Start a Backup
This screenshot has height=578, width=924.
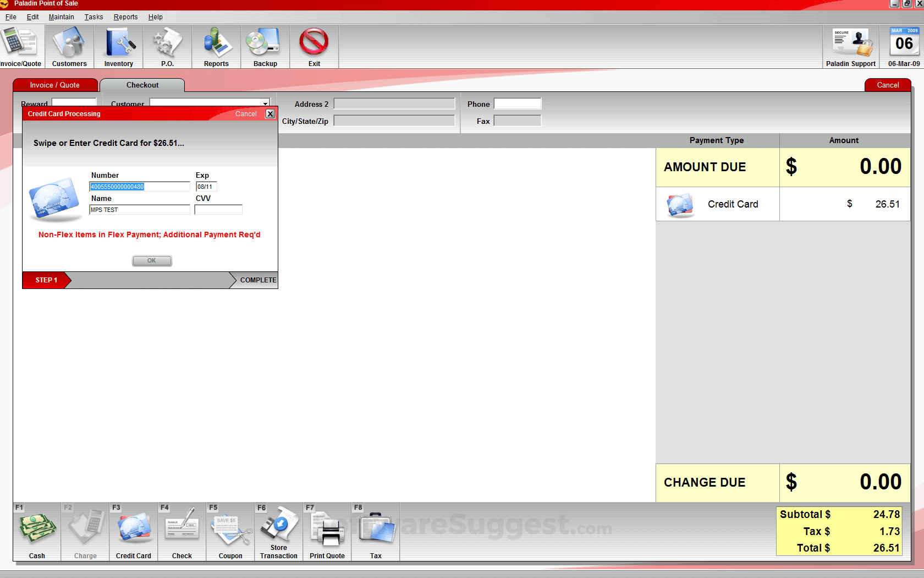265,46
